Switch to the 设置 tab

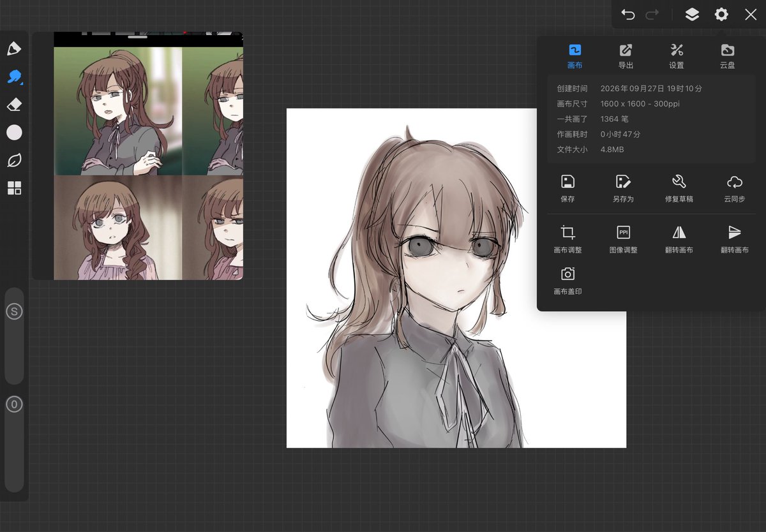(x=677, y=56)
